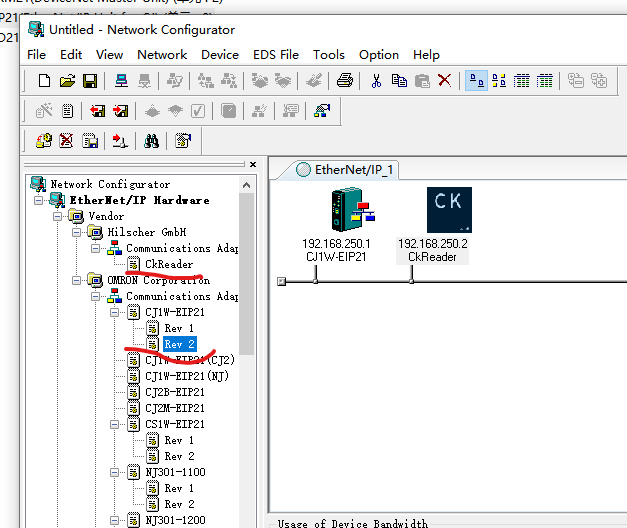627x528 pixels.
Task: Click the Open folder toolbar icon
Action: pos(67,81)
